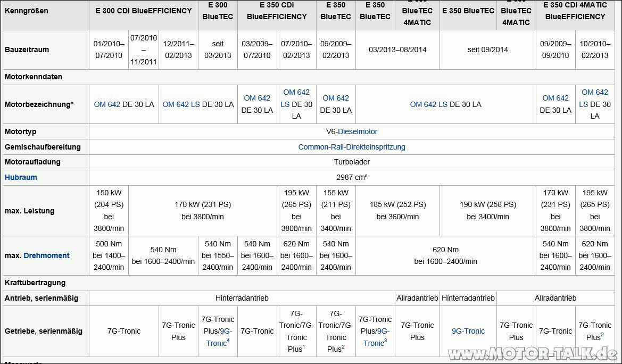Click the Common-Rail-Direkteinspritzung link
Image resolution: width=622 pixels, height=364 pixels.
pos(352,147)
